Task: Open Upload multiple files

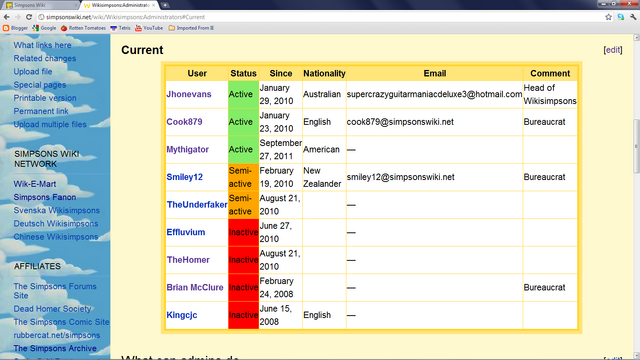Action: [x=50, y=124]
